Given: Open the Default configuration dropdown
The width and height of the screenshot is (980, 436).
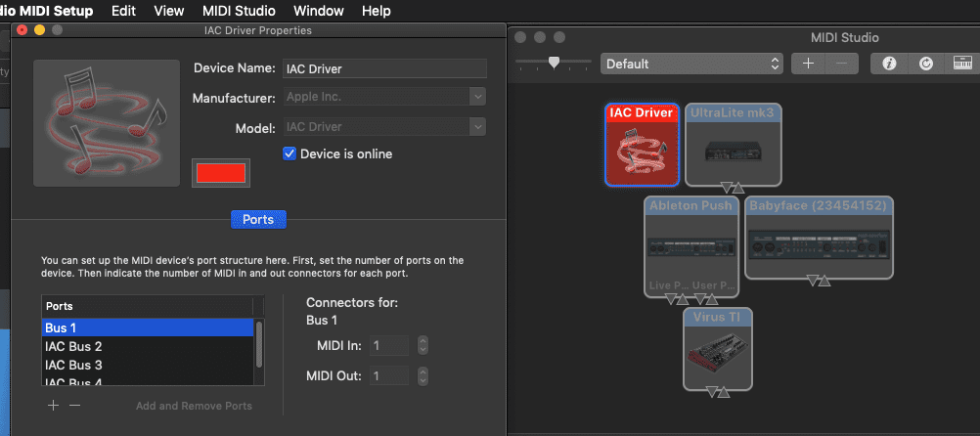Looking at the screenshot, I should 691,64.
